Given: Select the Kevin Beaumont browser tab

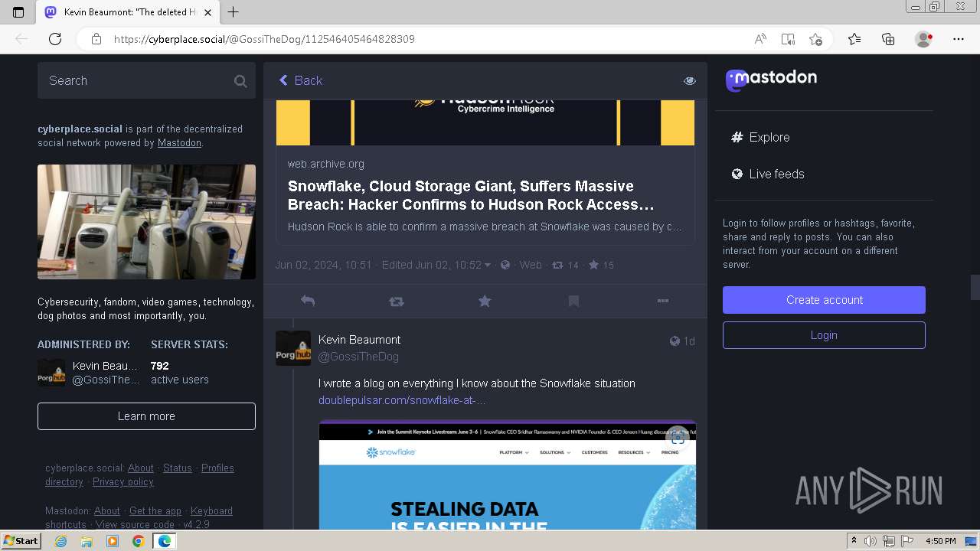Looking at the screenshot, I should tap(128, 12).
